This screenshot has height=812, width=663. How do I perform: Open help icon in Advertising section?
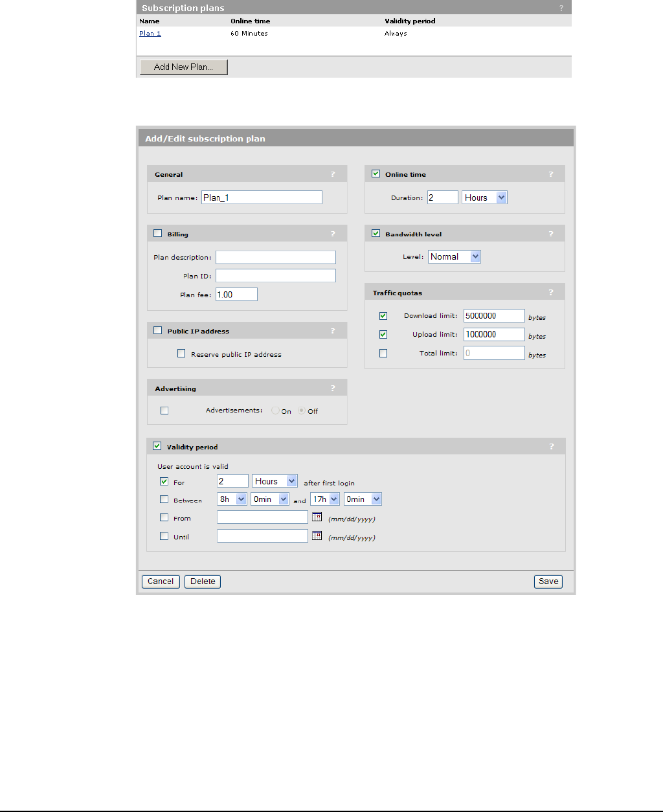pos(333,389)
